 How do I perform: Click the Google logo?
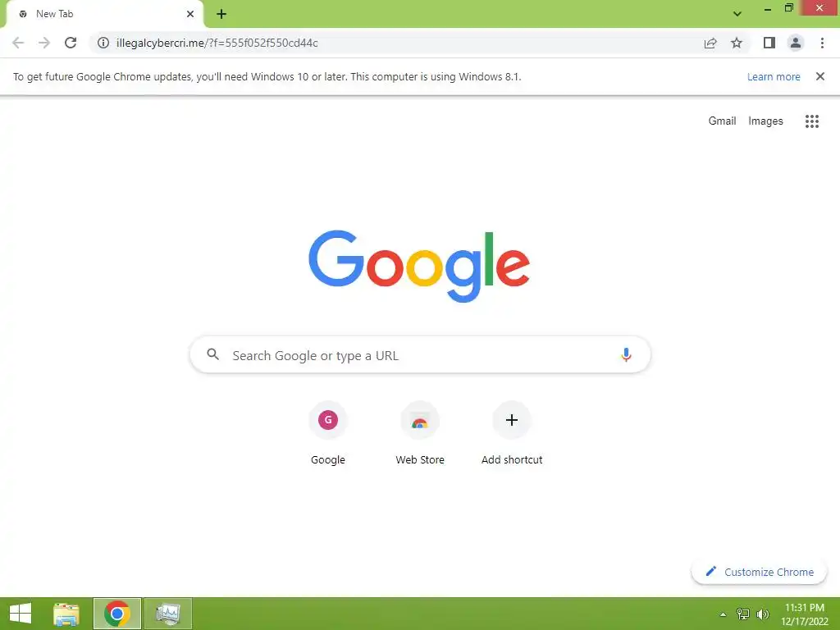click(419, 267)
